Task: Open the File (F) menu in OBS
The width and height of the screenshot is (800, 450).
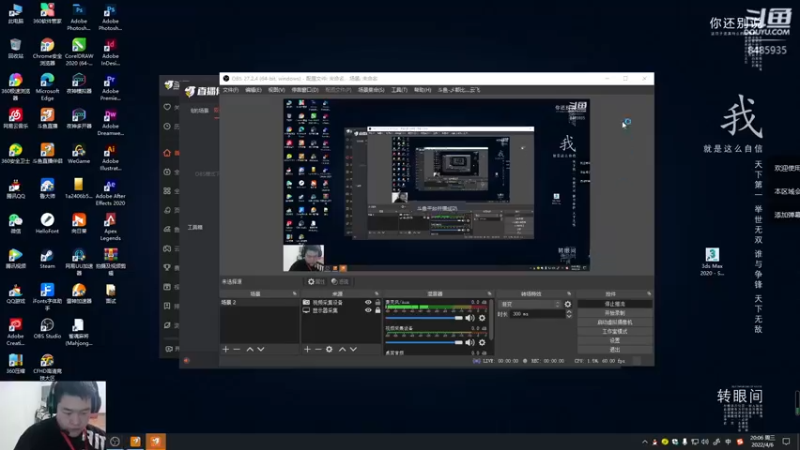Action: 231,90
